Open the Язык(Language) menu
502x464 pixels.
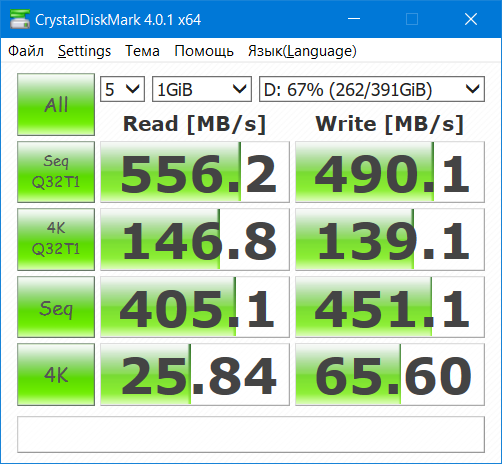pyautogui.click(x=302, y=51)
